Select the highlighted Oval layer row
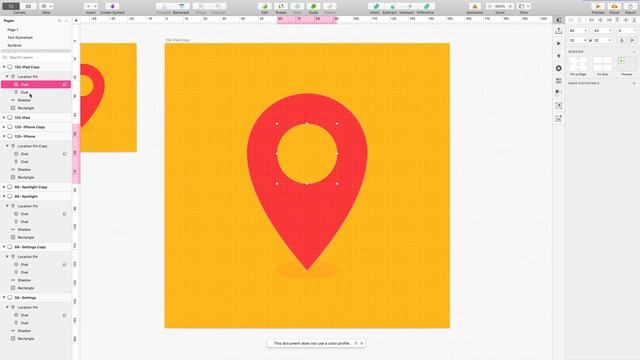Screen dimensions: 640x360 point(36,84)
